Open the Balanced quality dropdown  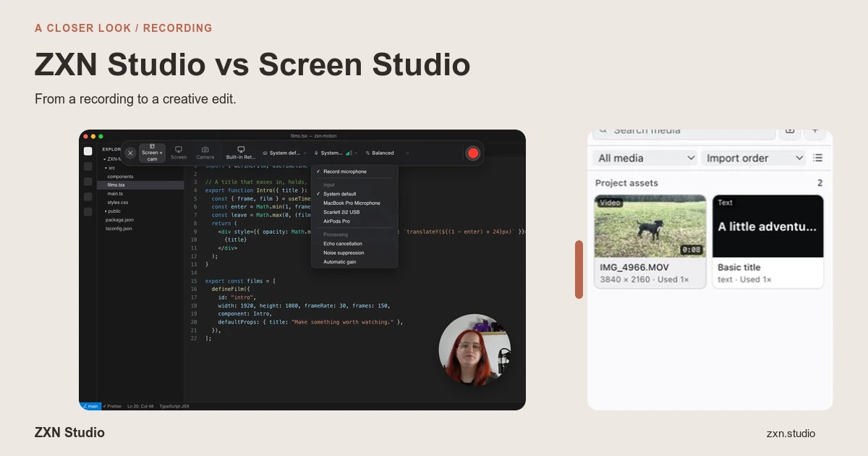[387, 153]
